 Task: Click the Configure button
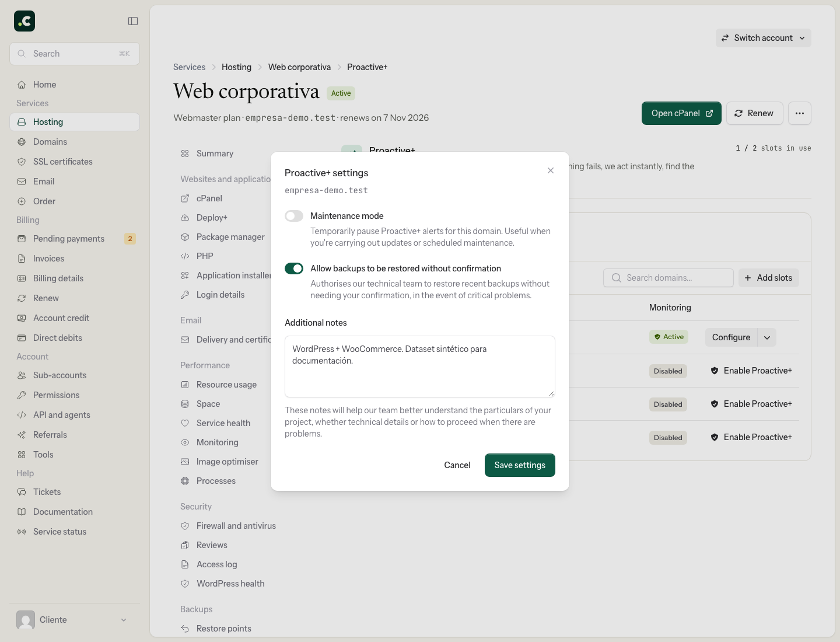731,337
